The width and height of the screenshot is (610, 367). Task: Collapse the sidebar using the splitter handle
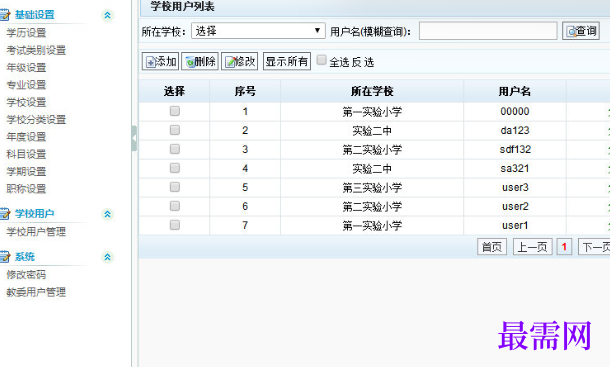[x=134, y=138]
